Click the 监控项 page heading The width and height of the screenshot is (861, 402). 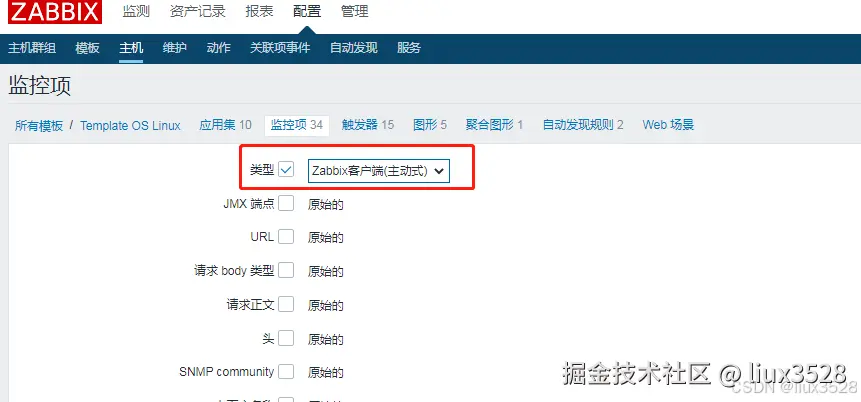pos(40,86)
